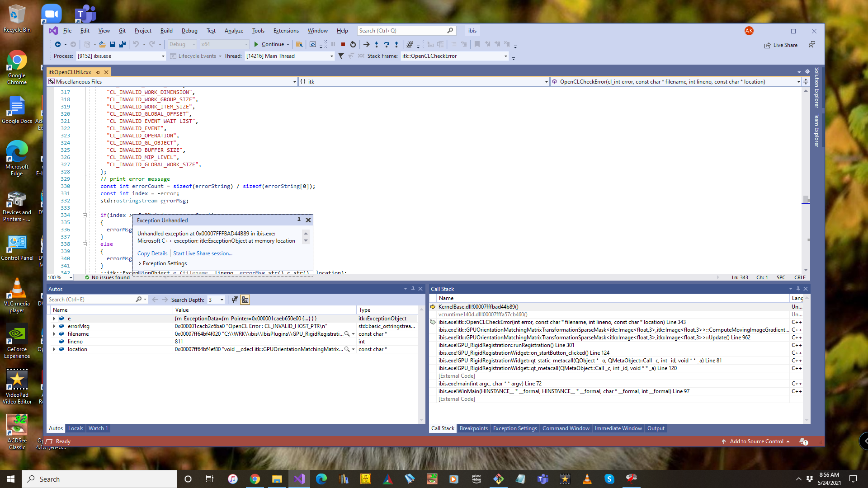The width and height of the screenshot is (868, 488).
Task: Expand the e_ variable in Autos
Action: click(x=54, y=318)
